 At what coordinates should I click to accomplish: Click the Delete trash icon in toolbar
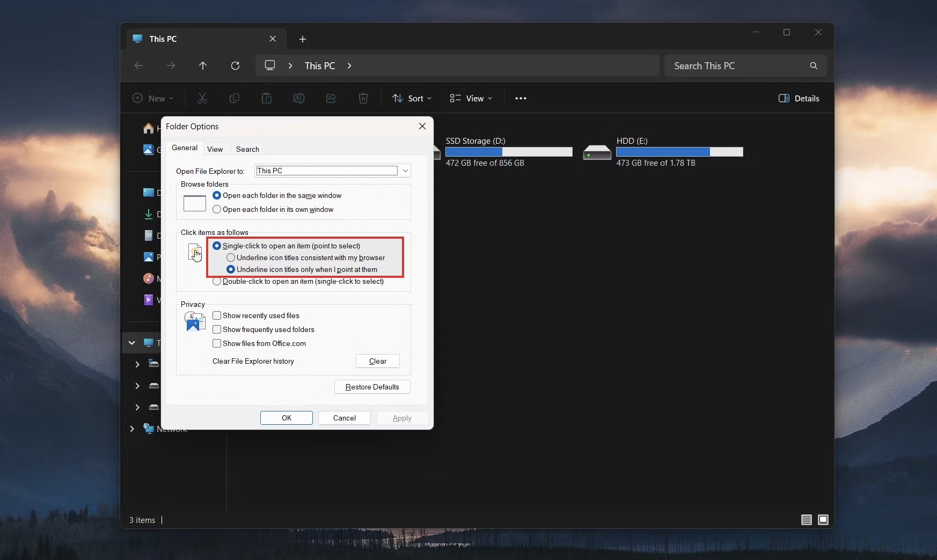coord(363,98)
